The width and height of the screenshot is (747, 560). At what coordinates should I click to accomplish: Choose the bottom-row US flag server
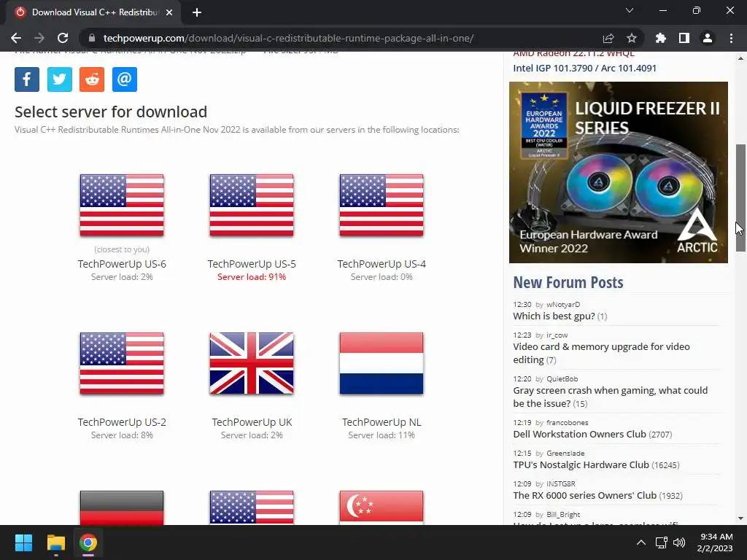tap(252, 507)
